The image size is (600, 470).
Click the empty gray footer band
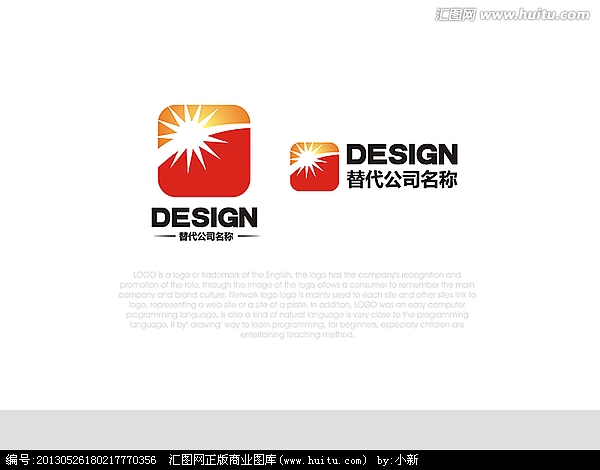click(x=300, y=428)
